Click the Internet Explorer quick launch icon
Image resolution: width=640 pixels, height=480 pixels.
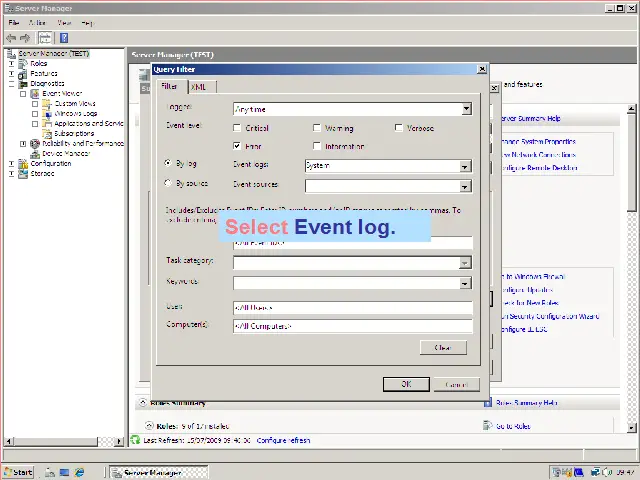[79, 472]
